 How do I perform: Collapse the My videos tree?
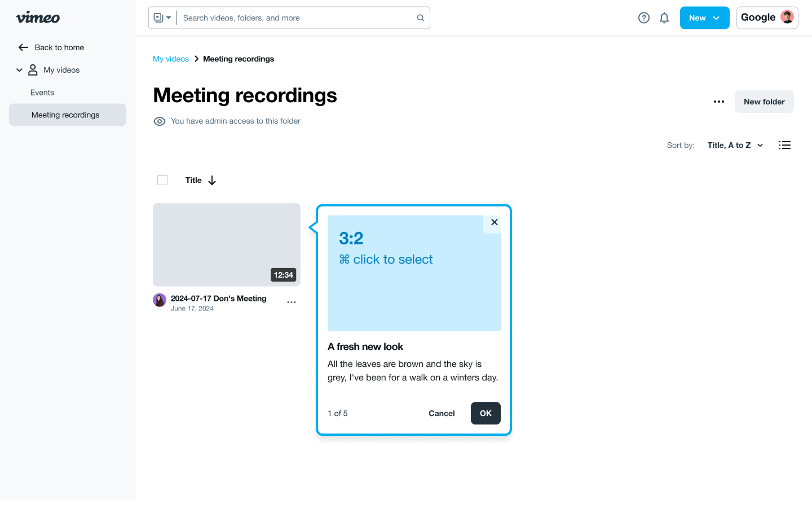(x=19, y=70)
